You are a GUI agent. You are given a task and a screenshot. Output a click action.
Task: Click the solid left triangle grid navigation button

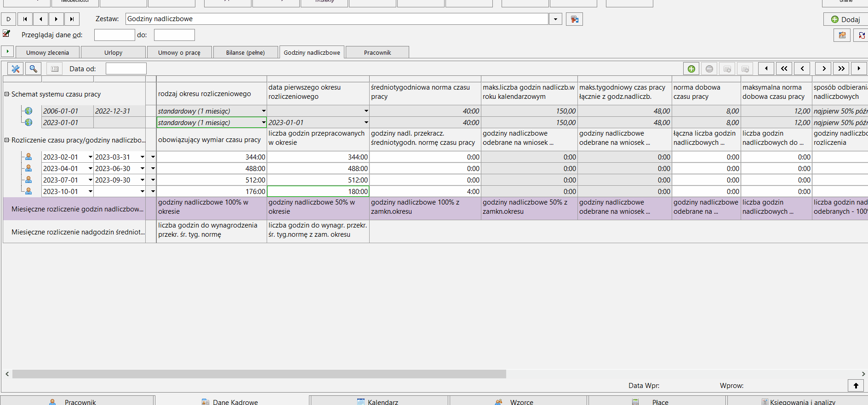point(766,68)
